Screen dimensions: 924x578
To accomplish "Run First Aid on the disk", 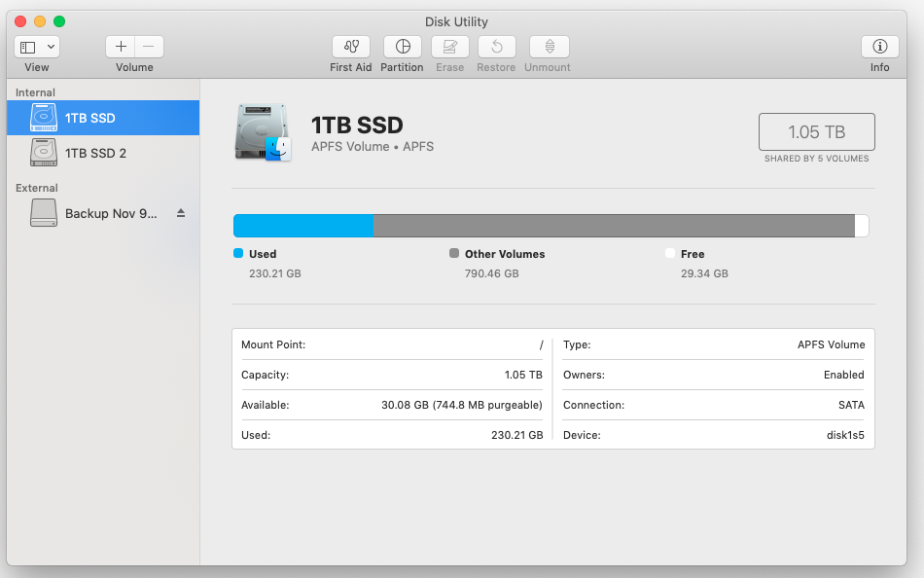I will [350, 47].
